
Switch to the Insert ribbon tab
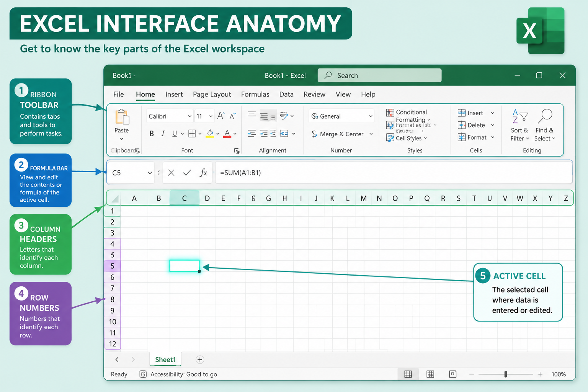coord(174,94)
